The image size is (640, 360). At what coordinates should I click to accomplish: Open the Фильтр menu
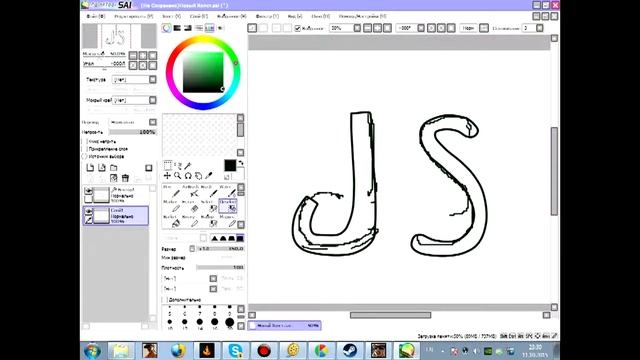(x=267, y=16)
